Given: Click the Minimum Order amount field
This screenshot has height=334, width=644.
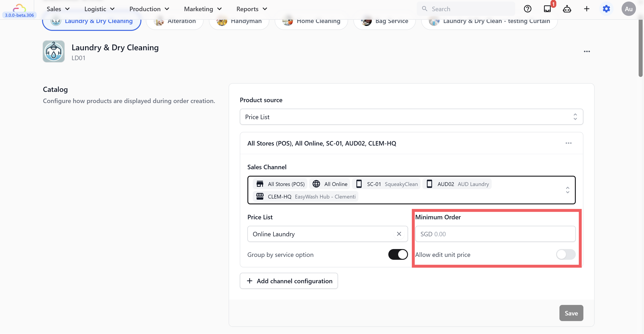Looking at the screenshot, I should [x=495, y=234].
